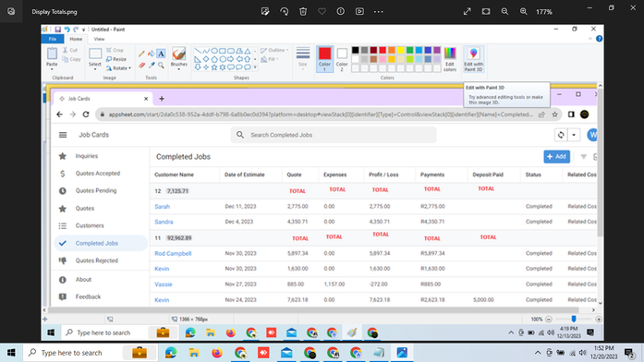This screenshot has width=644, height=362.
Task: Click Edit with Paint 3D button
Action: click(473, 59)
